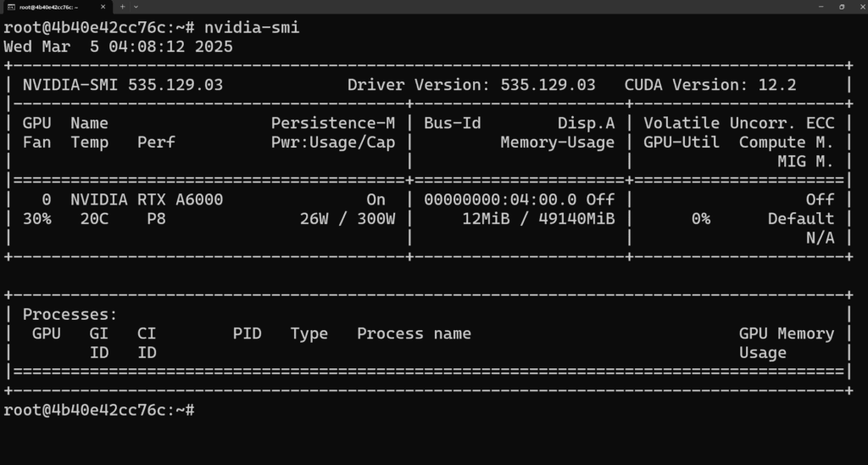
Task: Click the Wed Mar 5 timestamp line
Action: pyautogui.click(x=118, y=47)
